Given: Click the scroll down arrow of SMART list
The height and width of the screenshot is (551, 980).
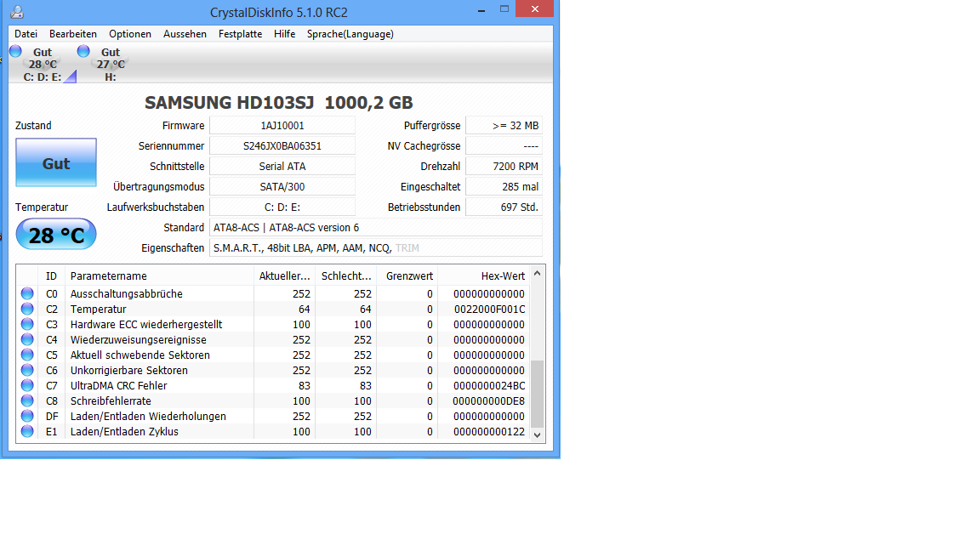Looking at the screenshot, I should click(537, 435).
